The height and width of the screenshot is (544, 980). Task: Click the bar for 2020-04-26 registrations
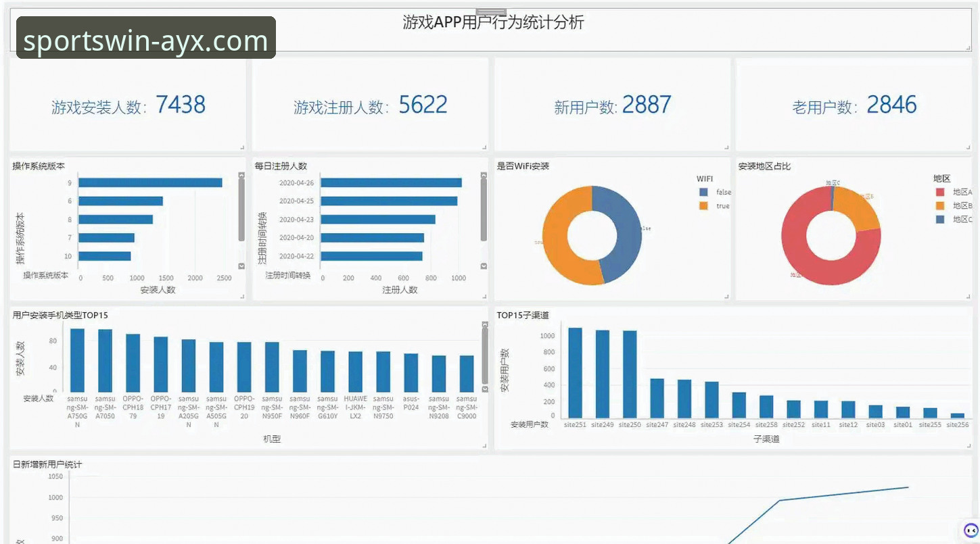click(391, 182)
